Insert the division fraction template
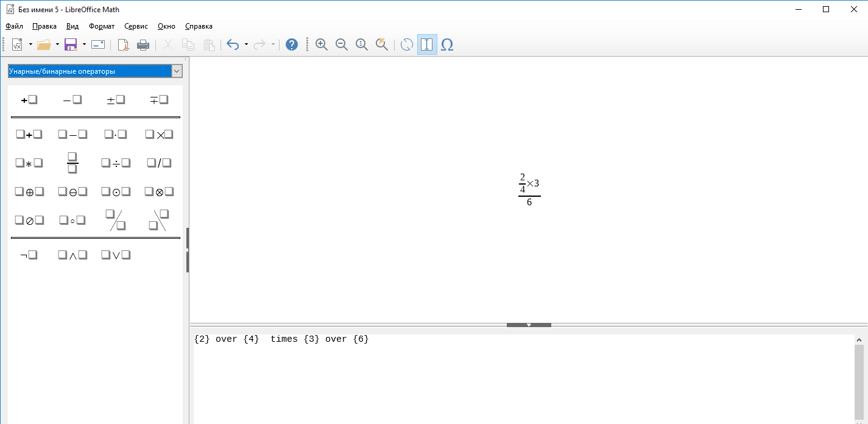Image resolution: width=868 pixels, height=424 pixels. pos(72,163)
